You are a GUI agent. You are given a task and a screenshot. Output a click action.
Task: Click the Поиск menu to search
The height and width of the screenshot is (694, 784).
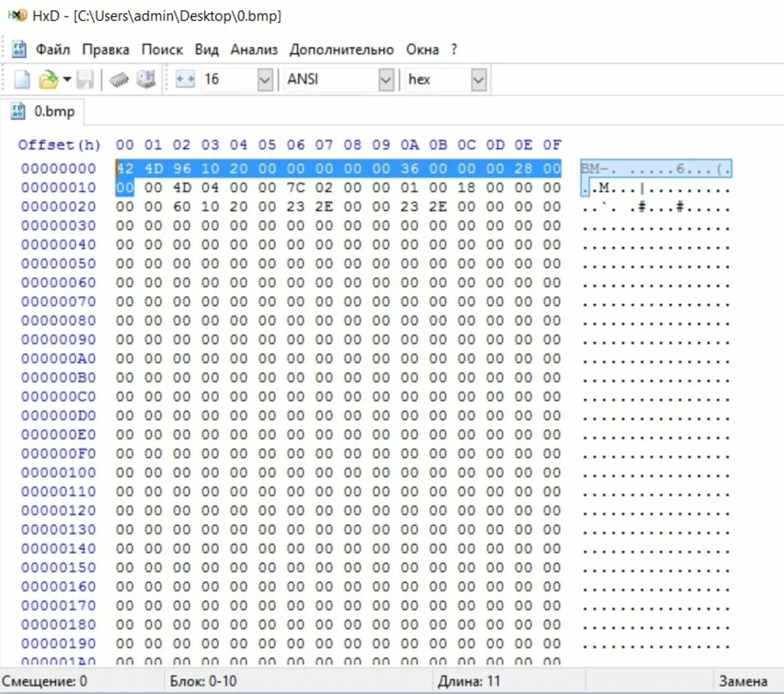click(x=162, y=49)
